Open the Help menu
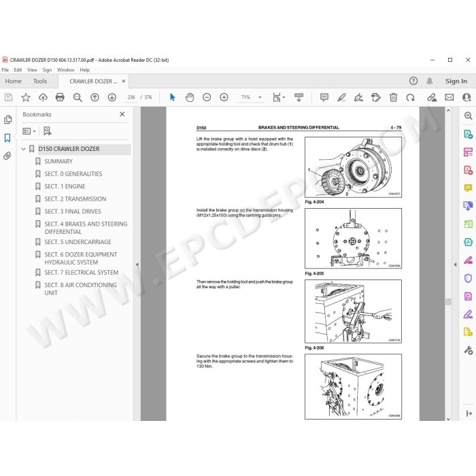476x476 pixels. pos(85,70)
